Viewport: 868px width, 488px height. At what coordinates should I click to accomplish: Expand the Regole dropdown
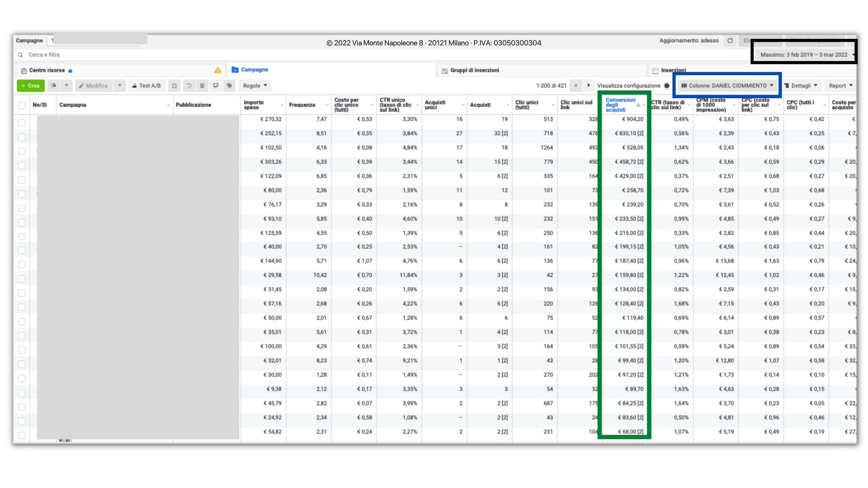coord(255,86)
